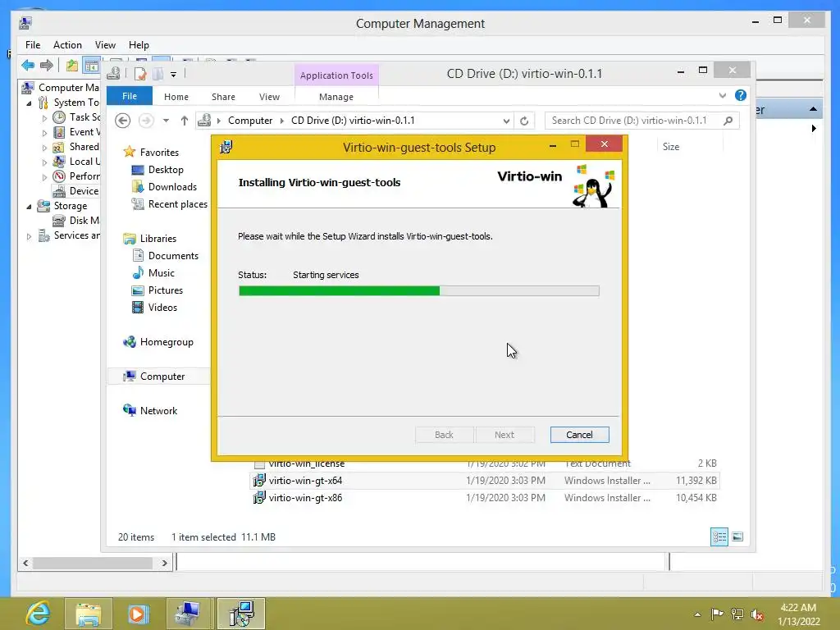The width and height of the screenshot is (840, 630).
Task: Click the Explorer Up arrow button
Action: coord(185,121)
